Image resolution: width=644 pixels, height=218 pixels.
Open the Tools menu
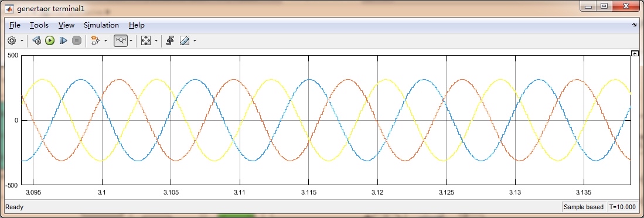coord(39,25)
